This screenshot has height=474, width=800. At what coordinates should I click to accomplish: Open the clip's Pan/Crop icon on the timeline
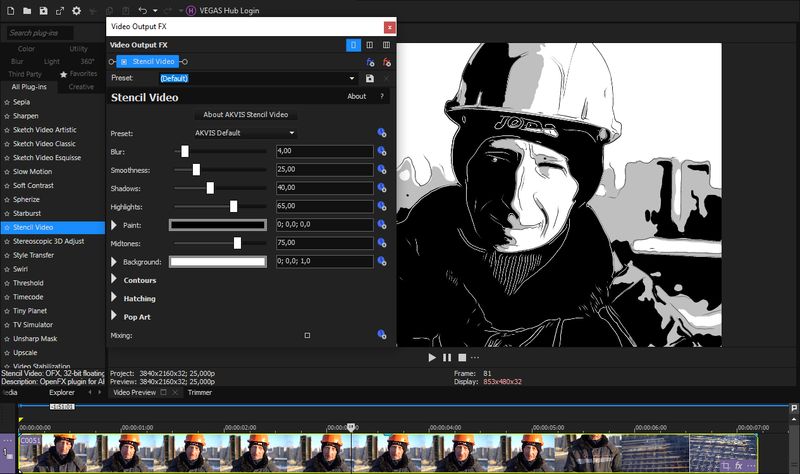pyautogui.click(x=726, y=465)
